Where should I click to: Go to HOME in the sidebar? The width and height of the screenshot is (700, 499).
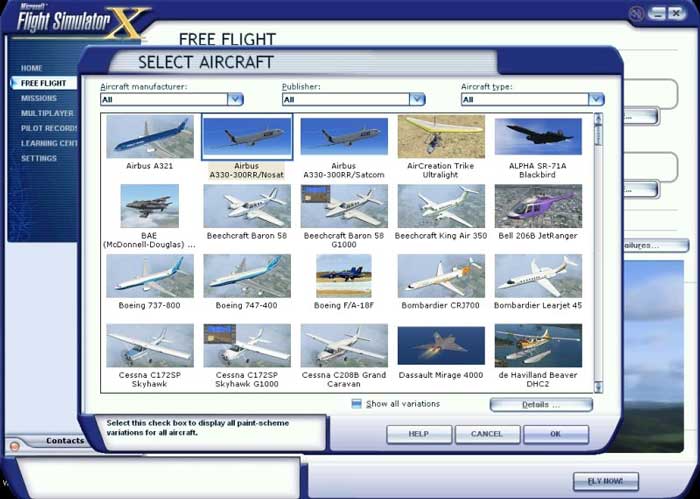(31, 68)
